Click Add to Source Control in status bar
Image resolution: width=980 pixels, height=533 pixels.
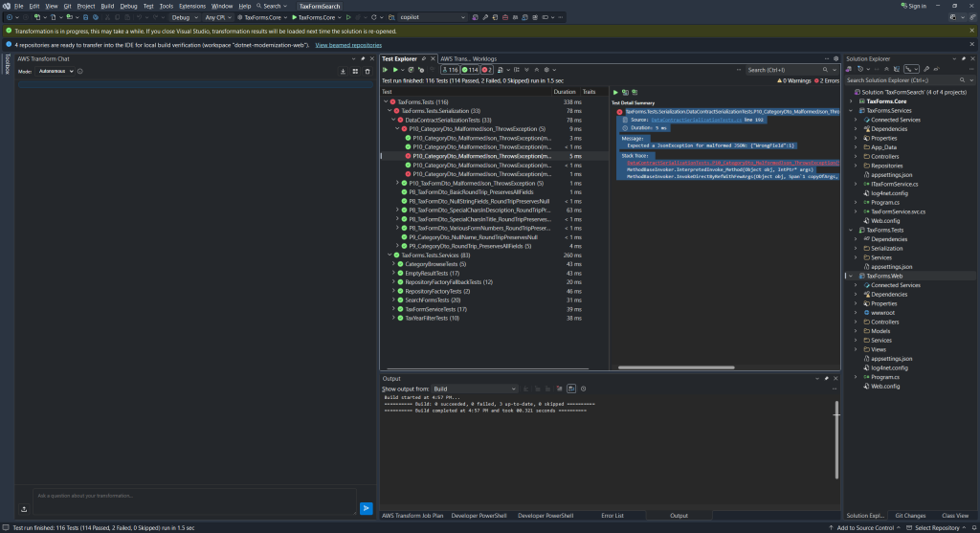pyautogui.click(x=864, y=528)
